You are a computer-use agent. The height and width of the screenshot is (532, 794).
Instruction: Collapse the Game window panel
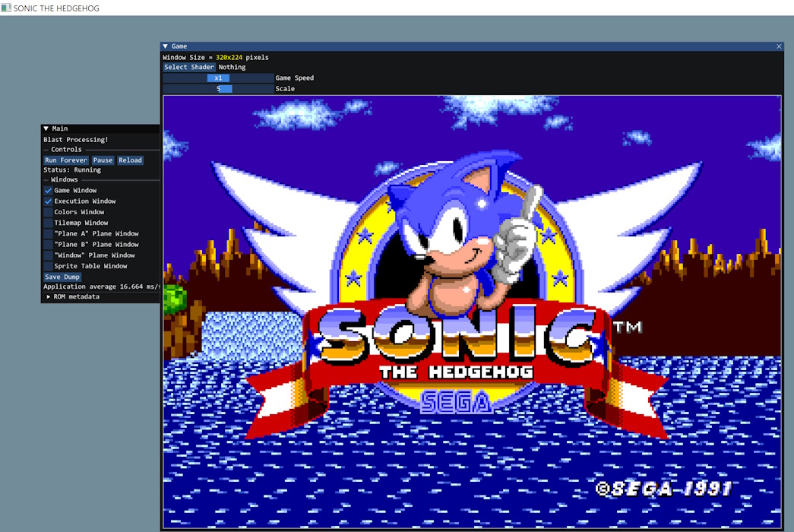(166, 46)
